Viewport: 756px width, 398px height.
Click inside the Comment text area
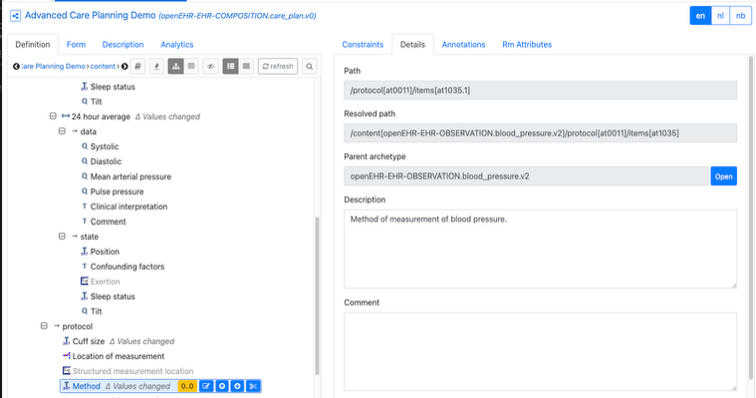pyautogui.click(x=540, y=352)
